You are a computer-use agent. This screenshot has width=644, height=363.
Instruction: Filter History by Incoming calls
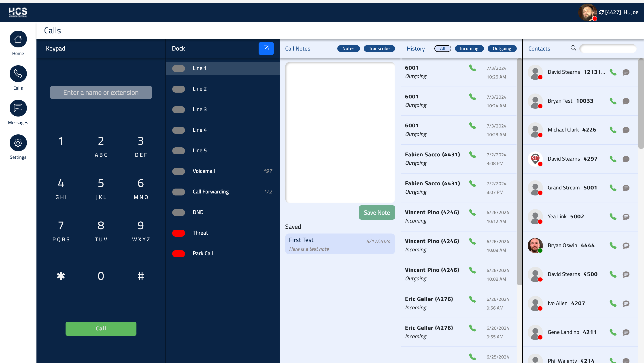pyautogui.click(x=469, y=49)
